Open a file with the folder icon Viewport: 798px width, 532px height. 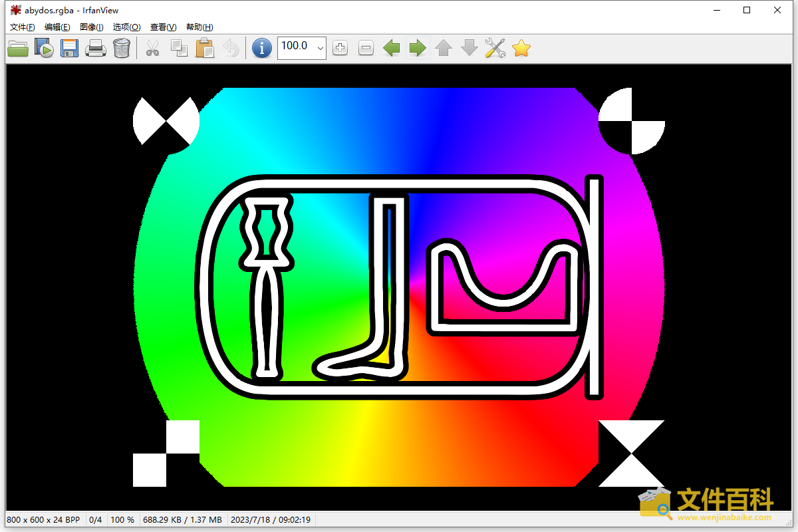[x=18, y=48]
